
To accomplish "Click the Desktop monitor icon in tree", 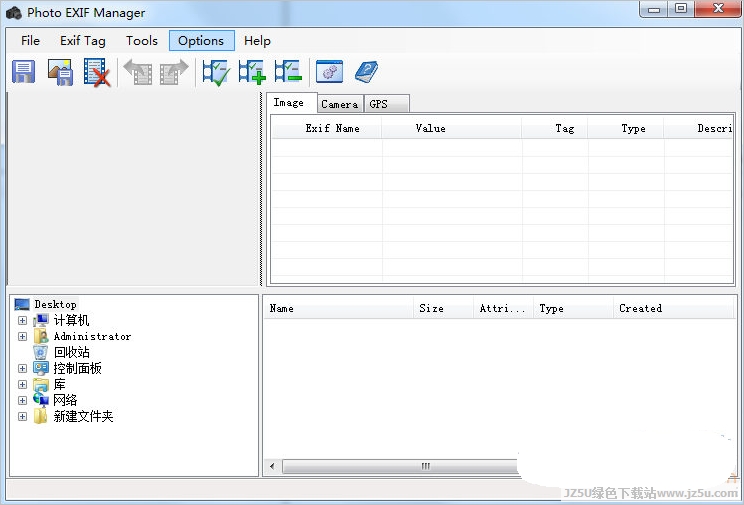I will (x=22, y=304).
